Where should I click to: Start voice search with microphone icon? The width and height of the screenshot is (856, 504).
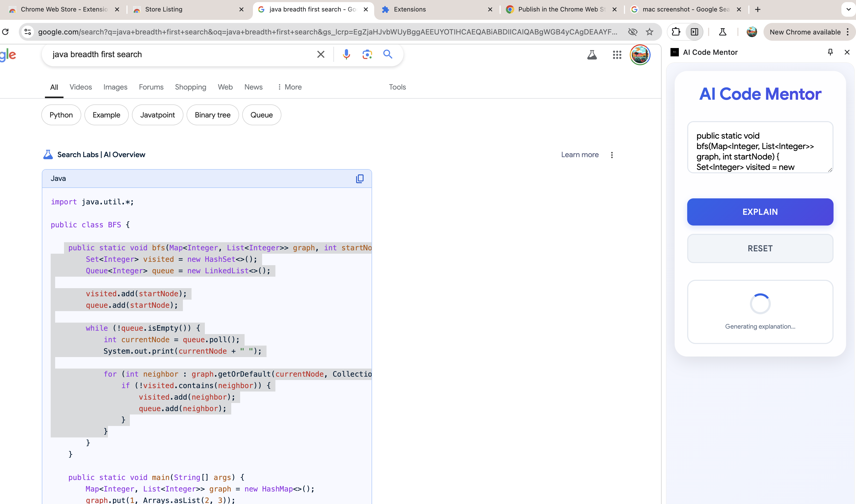point(346,54)
